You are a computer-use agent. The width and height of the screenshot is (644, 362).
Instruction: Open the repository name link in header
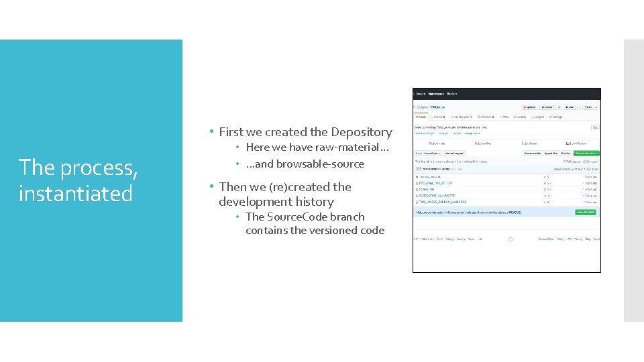[x=438, y=107]
